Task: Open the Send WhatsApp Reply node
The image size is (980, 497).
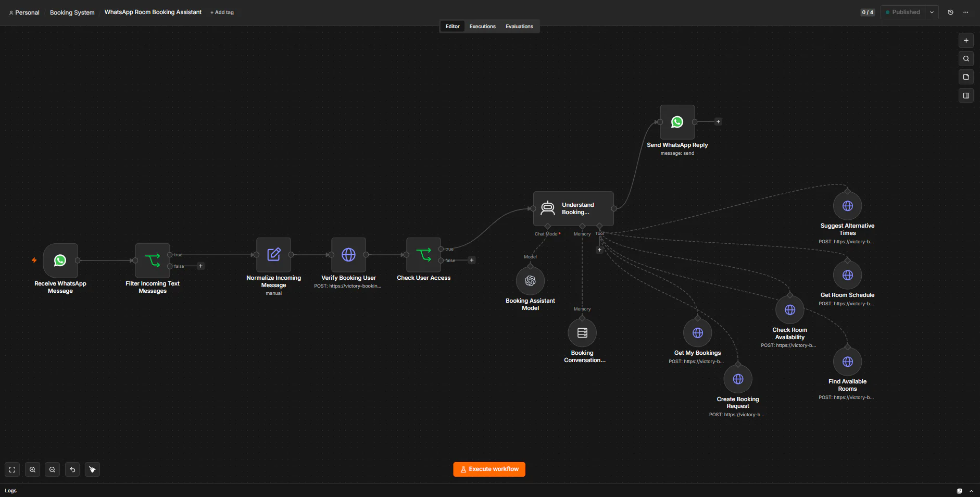Action: (x=677, y=122)
